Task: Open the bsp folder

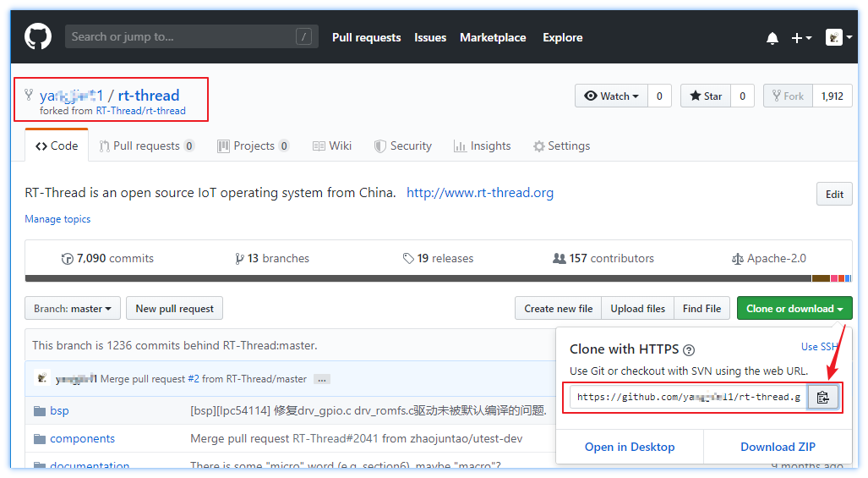Action: [x=59, y=410]
